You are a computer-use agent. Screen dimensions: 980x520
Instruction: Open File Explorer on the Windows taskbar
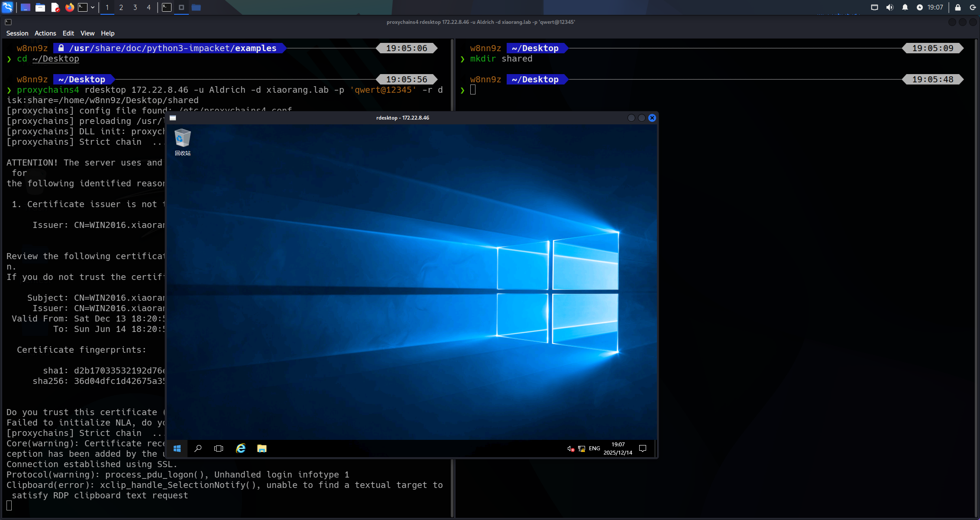point(262,448)
